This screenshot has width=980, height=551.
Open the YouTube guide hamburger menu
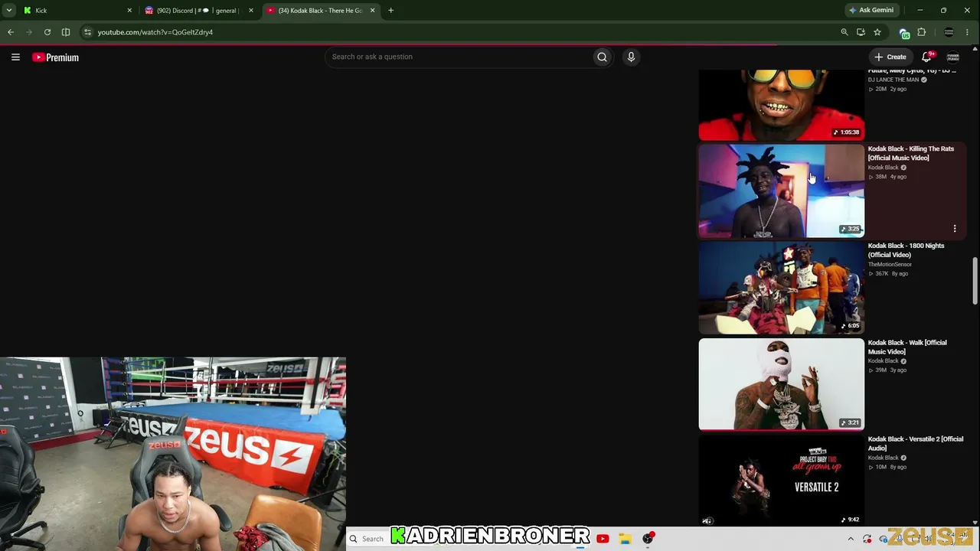(15, 57)
